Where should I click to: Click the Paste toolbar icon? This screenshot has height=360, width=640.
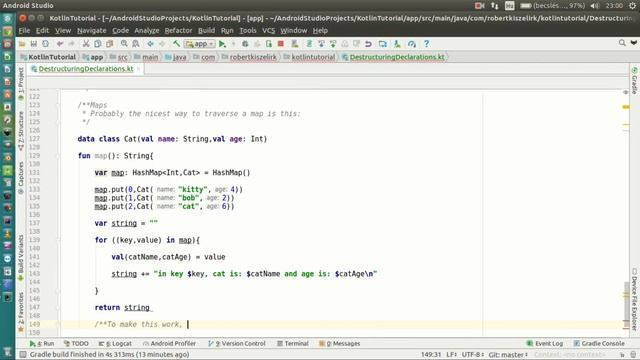pyautogui.click(x=109, y=44)
